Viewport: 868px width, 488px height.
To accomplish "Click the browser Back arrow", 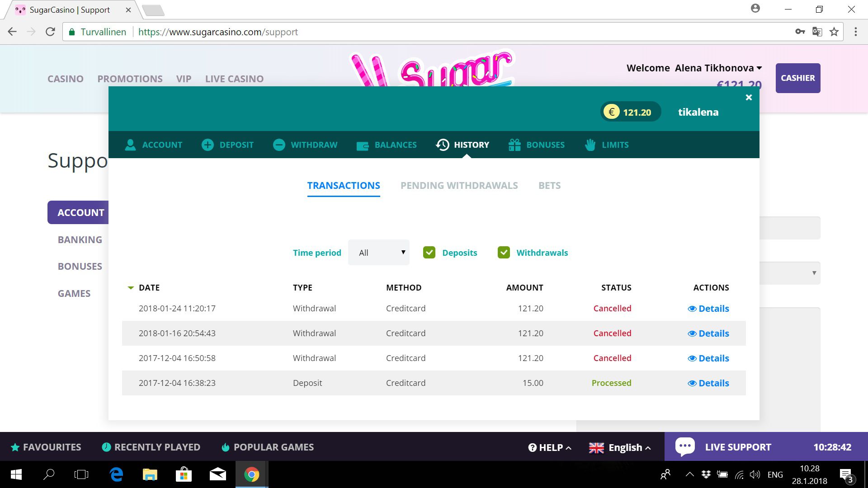I will 12,32.
